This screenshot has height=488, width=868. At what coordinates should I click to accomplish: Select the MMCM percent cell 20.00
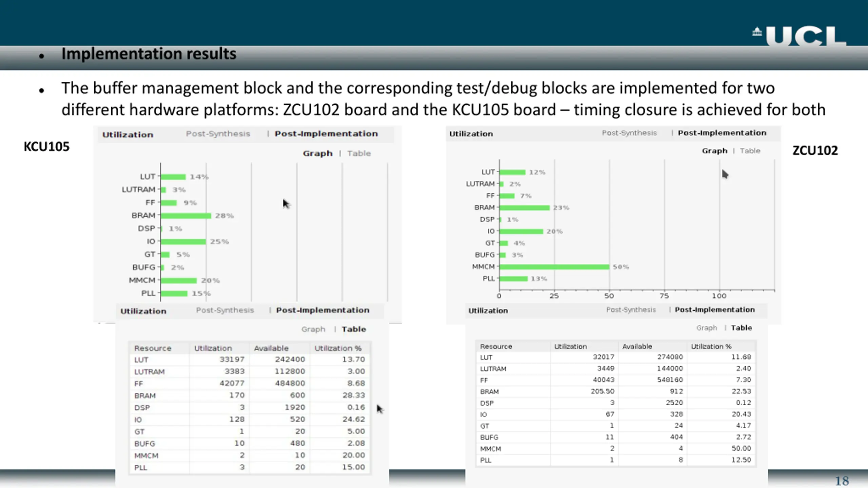click(x=354, y=455)
